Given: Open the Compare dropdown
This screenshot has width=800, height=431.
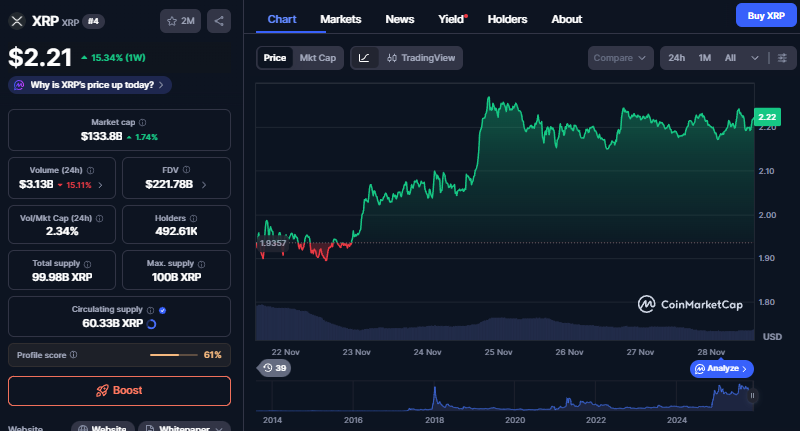Looking at the screenshot, I should [x=620, y=58].
